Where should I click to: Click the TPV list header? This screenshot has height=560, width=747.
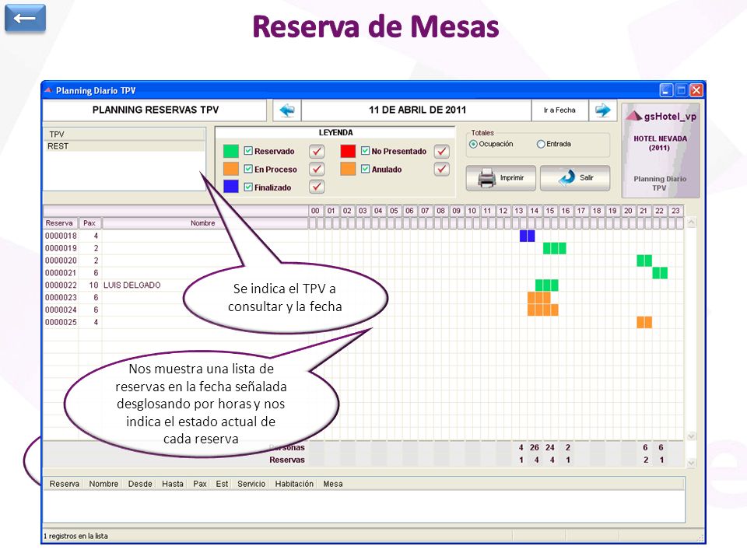click(124, 135)
